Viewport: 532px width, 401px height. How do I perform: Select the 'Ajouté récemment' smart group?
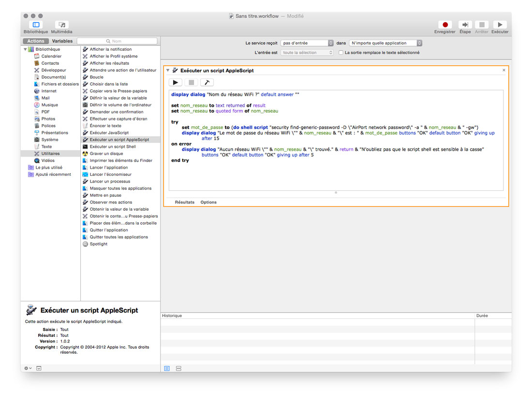pyautogui.click(x=53, y=174)
